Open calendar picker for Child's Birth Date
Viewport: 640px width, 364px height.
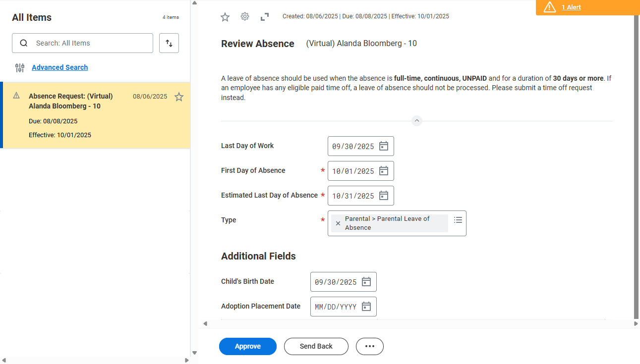366,282
